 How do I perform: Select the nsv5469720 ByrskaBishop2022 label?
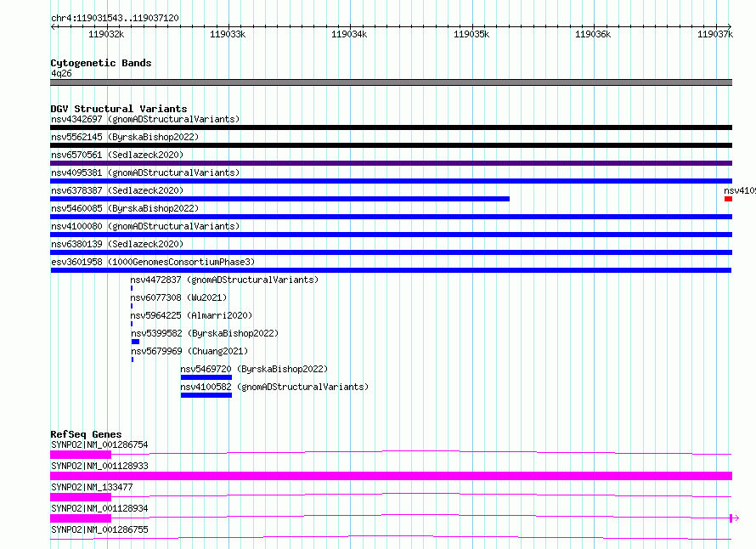click(254, 369)
